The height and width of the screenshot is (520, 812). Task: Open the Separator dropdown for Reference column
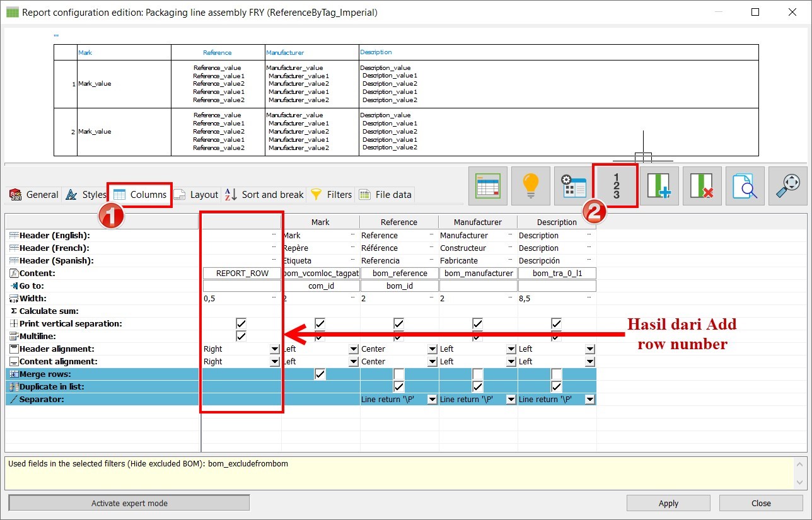pos(431,399)
